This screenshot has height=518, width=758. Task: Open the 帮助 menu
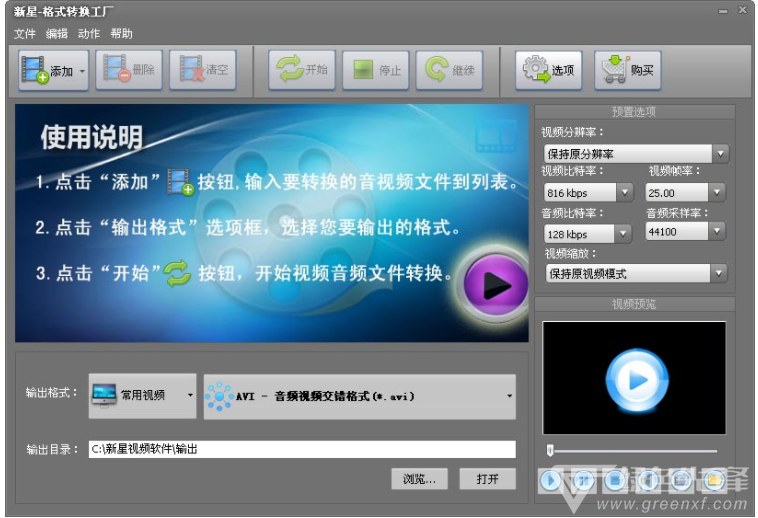pyautogui.click(x=121, y=33)
